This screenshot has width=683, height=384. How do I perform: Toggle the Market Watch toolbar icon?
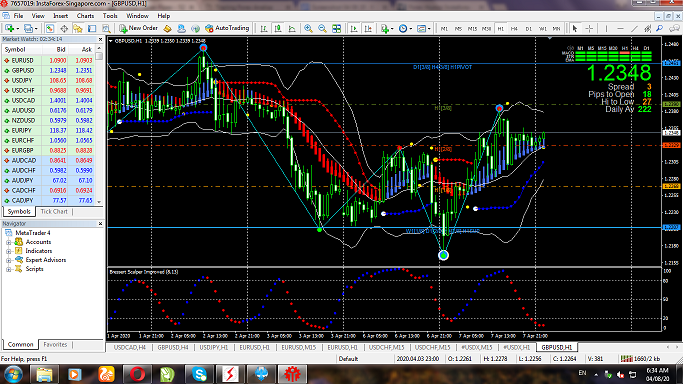[x=50, y=28]
